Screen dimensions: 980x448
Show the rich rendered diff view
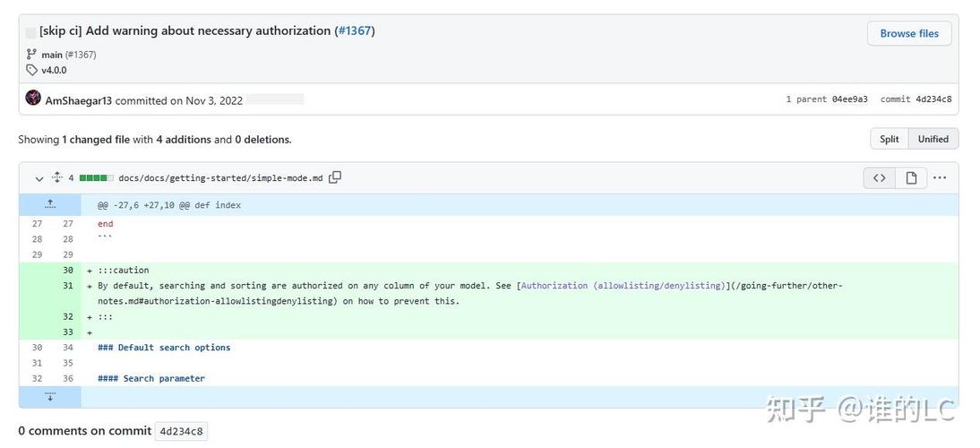[x=911, y=178]
